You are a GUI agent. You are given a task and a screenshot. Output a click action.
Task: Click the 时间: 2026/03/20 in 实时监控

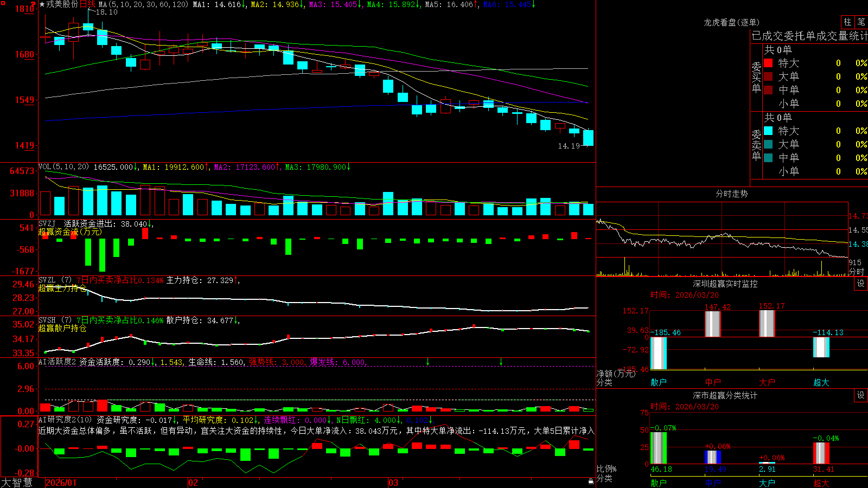coord(685,295)
